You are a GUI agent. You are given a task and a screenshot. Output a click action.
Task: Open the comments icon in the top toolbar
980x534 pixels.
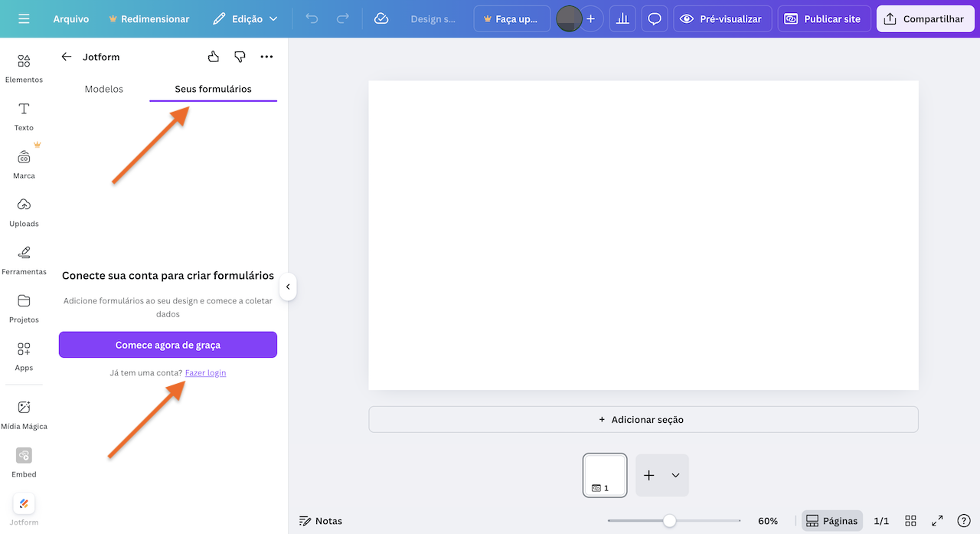pyautogui.click(x=654, y=18)
